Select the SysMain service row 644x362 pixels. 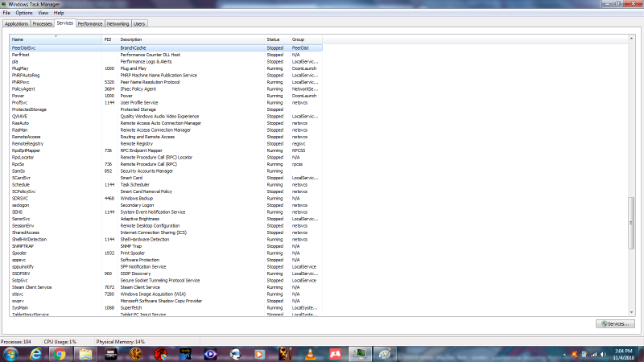(x=166, y=308)
